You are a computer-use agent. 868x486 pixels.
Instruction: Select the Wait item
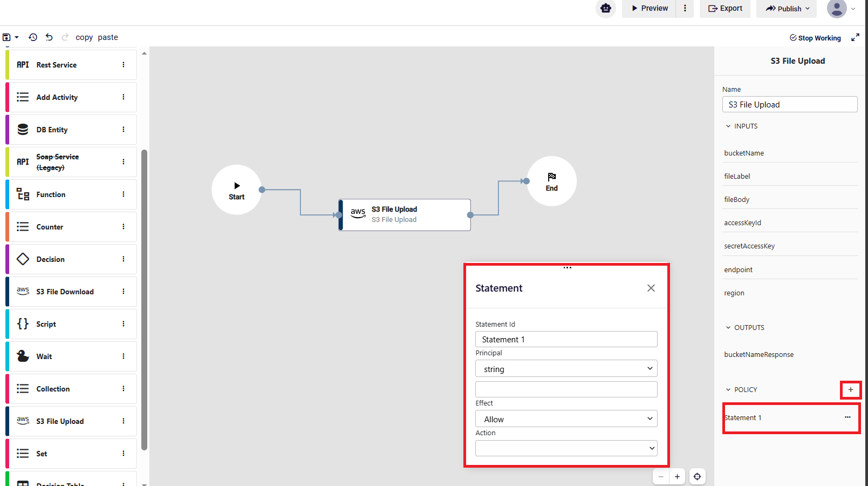tap(71, 356)
